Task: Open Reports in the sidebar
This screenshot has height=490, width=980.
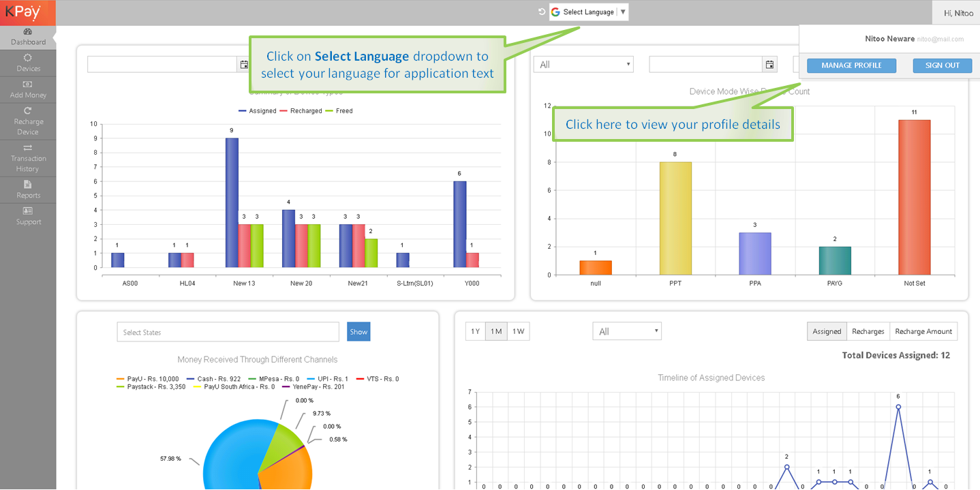Action: pos(28,189)
